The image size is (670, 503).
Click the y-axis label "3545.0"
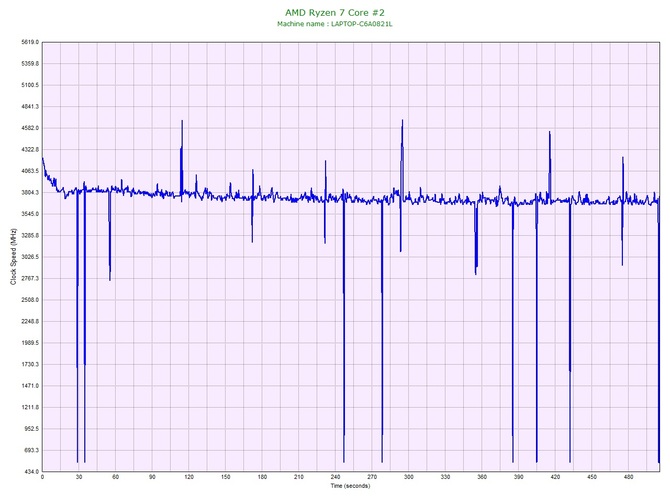click(30, 214)
